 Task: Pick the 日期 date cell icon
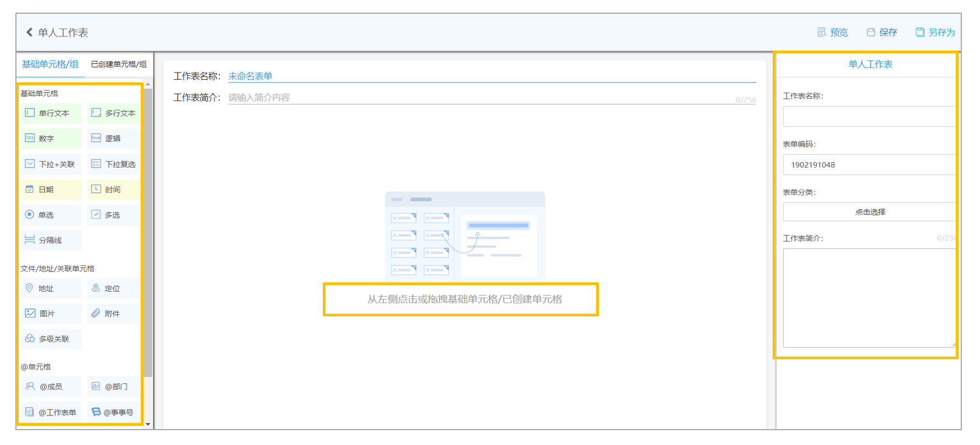[30, 189]
